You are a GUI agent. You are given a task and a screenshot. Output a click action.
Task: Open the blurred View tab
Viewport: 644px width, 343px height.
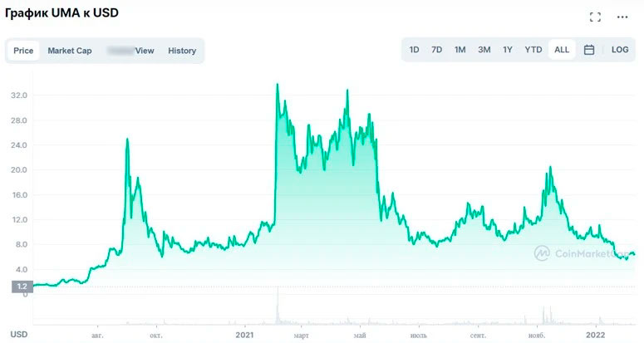(x=131, y=51)
